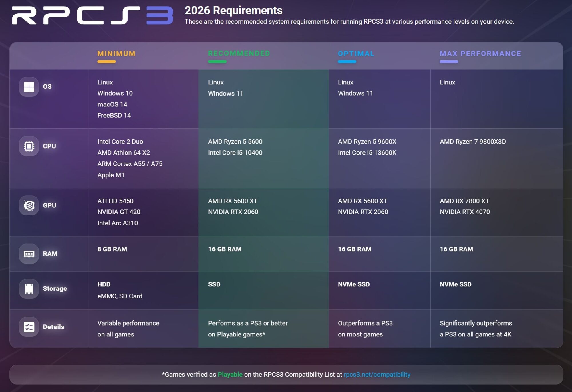This screenshot has width=572, height=392.
Task: Open the rpcs3.net/compatibility link
Action: (x=377, y=375)
